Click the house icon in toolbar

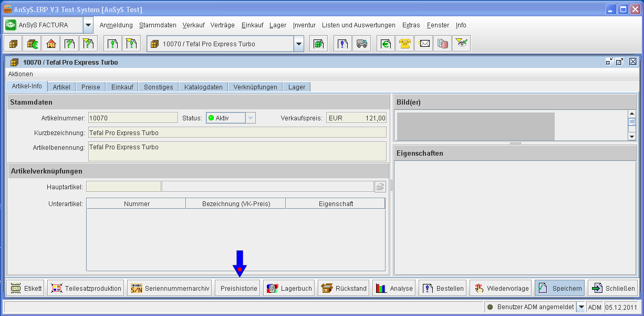[51, 44]
